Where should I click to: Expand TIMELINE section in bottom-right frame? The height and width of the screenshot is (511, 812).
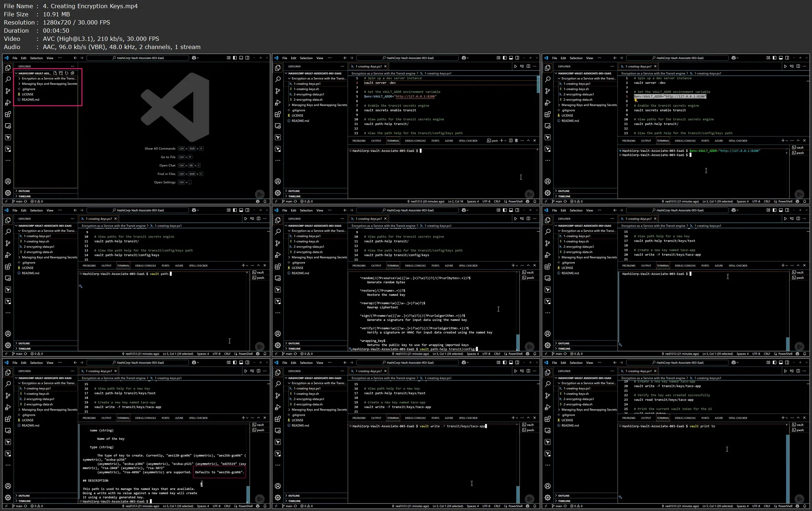pyautogui.click(x=585, y=501)
